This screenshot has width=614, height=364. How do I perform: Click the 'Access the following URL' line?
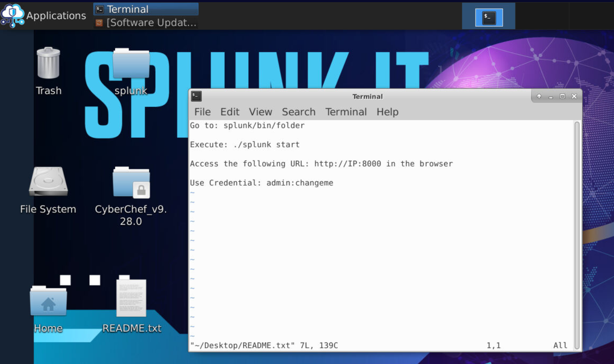click(321, 164)
